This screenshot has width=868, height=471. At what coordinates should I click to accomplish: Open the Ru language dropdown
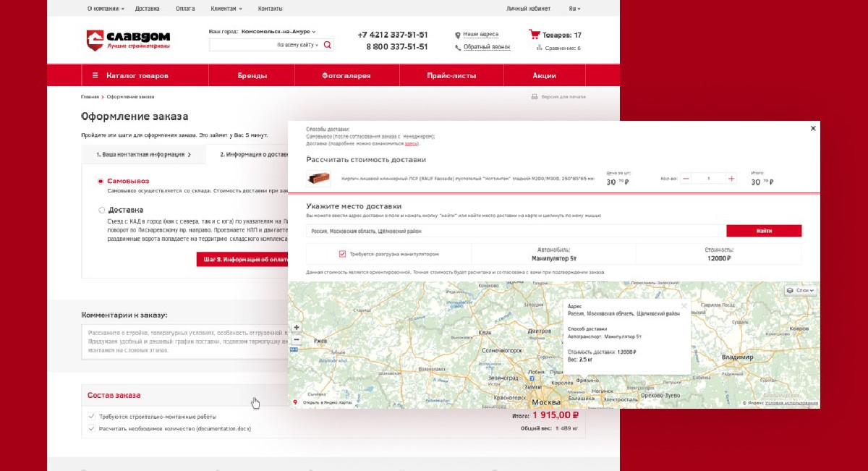(574, 9)
